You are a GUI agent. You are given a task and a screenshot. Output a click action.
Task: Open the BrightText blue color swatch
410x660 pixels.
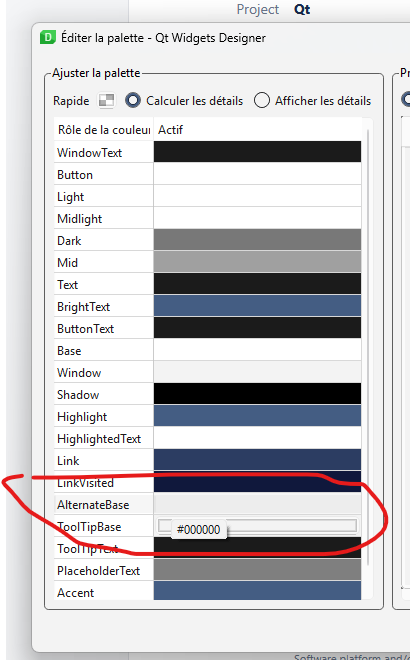(257, 306)
